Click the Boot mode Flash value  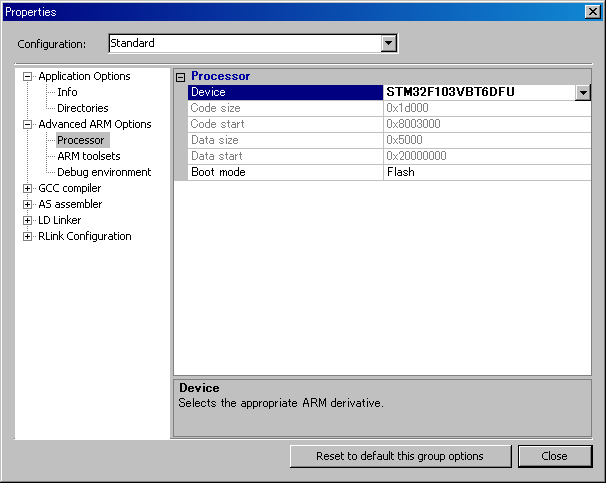click(400, 172)
